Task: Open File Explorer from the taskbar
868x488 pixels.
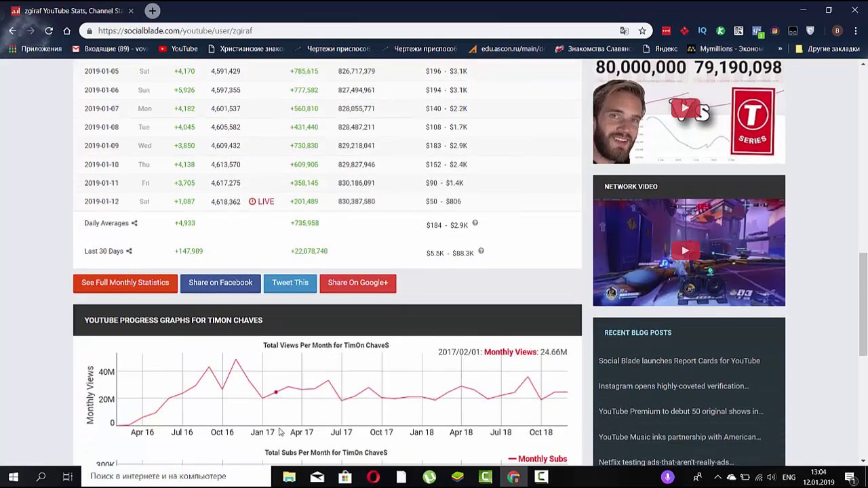Action: click(x=289, y=476)
